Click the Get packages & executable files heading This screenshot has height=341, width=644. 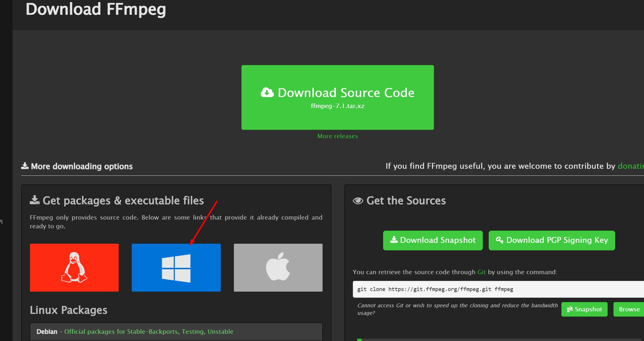click(117, 201)
